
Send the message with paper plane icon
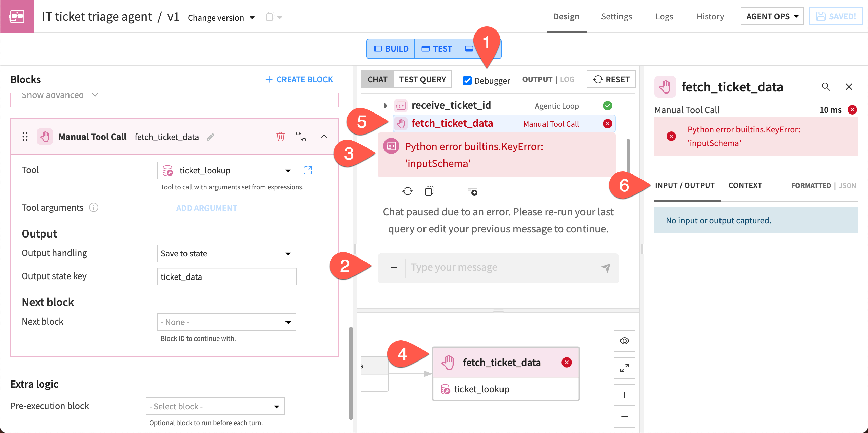pyautogui.click(x=606, y=268)
